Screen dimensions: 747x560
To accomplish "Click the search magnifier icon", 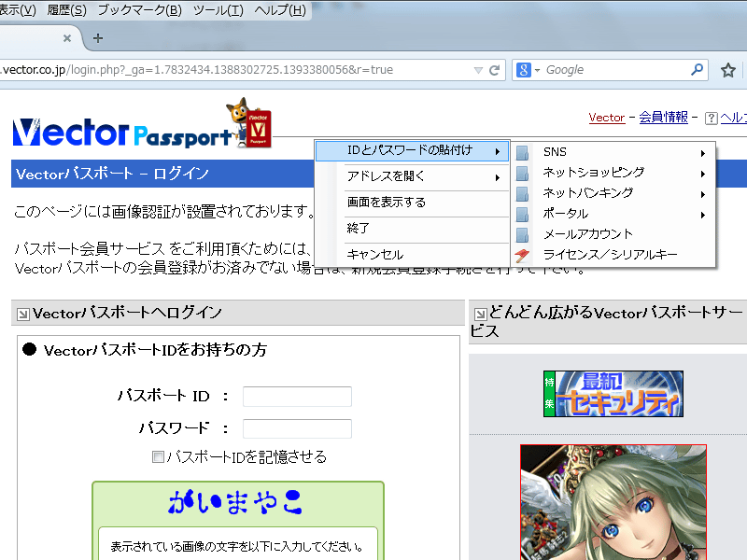I will [697, 69].
